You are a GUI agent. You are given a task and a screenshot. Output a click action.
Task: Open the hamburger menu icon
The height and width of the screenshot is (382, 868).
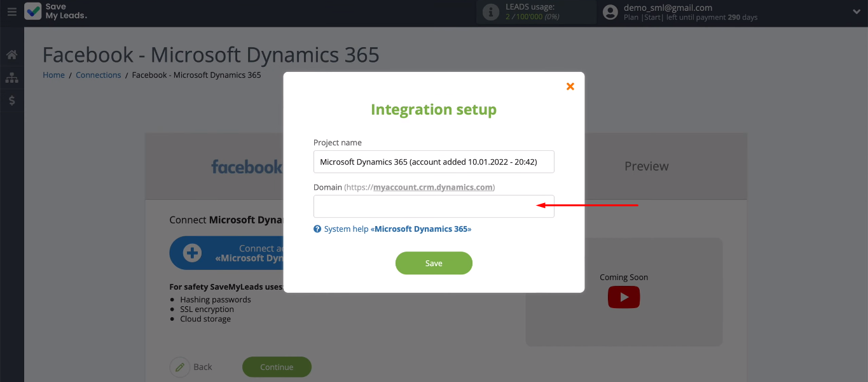[12, 11]
